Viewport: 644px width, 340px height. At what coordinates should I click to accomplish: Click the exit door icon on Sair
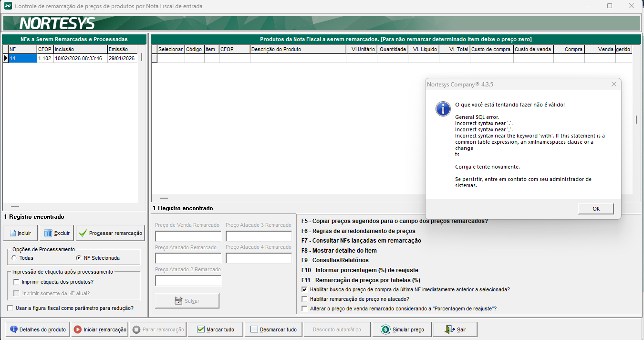click(449, 329)
